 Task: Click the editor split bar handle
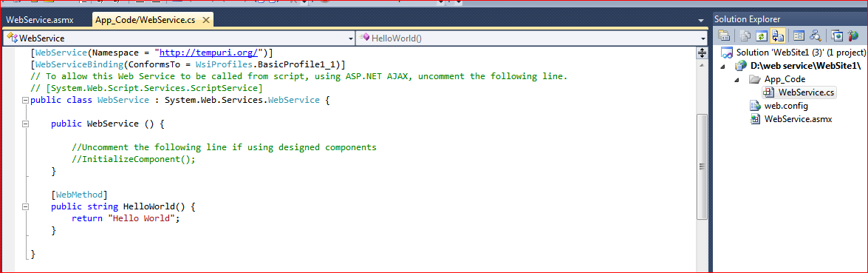click(702, 53)
